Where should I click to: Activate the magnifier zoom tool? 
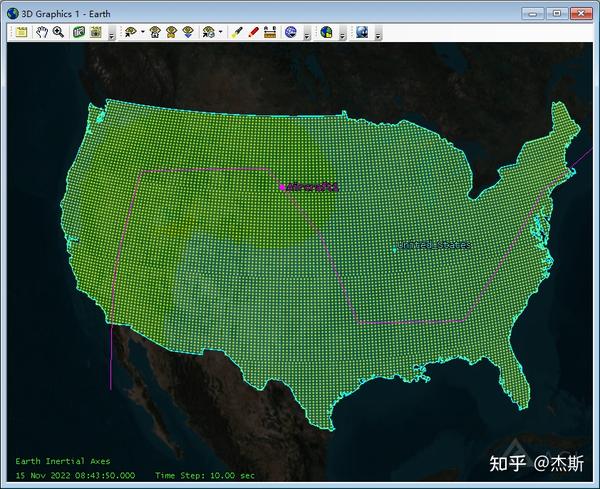pyautogui.click(x=59, y=32)
